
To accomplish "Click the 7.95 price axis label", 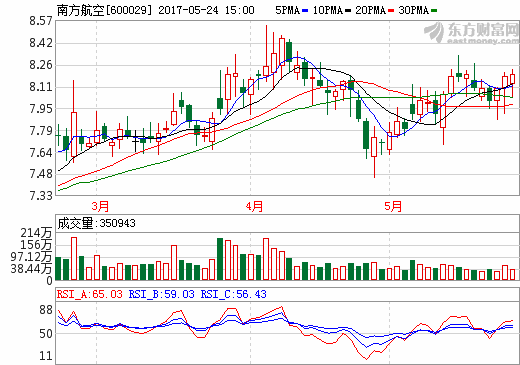I will tap(41, 109).
